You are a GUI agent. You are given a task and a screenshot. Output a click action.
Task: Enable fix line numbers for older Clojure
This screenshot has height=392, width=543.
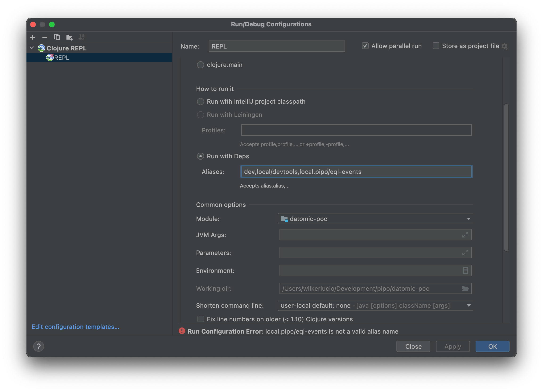coord(201,319)
